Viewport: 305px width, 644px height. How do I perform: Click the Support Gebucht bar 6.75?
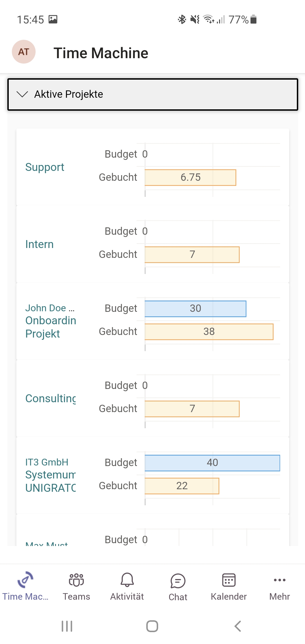tap(190, 177)
